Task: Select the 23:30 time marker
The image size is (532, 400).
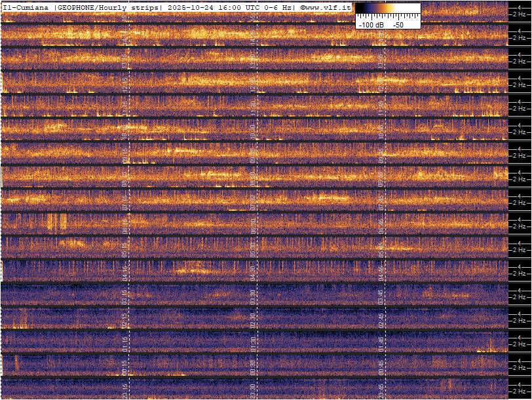Action: click(253, 391)
